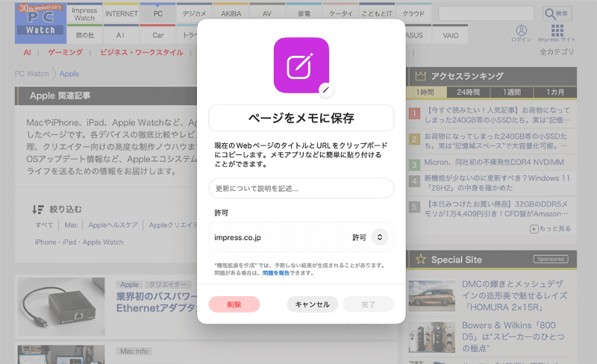597x364 pixels.
Task: Click the star icon beside Special Site
Action: (421, 260)
